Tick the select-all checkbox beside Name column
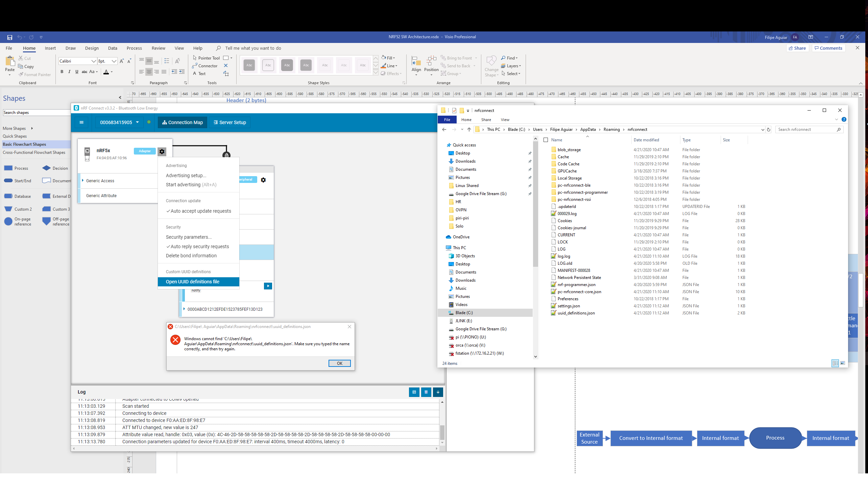868x495 pixels. [546, 140]
